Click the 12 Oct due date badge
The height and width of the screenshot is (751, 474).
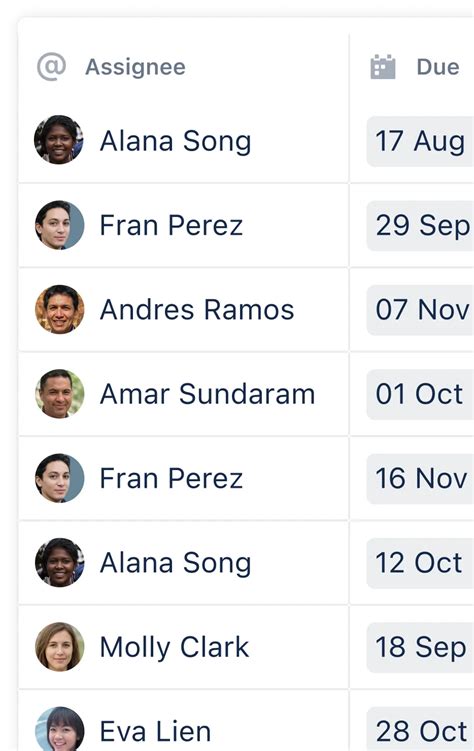[420, 563]
